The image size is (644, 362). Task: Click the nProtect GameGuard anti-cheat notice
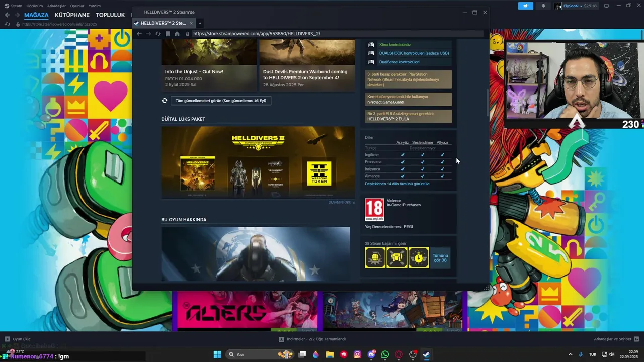(x=409, y=99)
